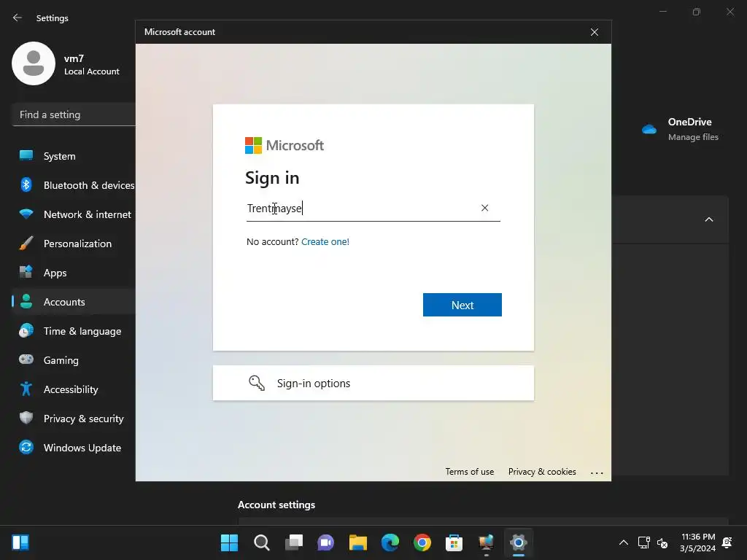Click the muted volume icon in tray
Image resolution: width=747 pixels, height=560 pixels.
click(662, 542)
